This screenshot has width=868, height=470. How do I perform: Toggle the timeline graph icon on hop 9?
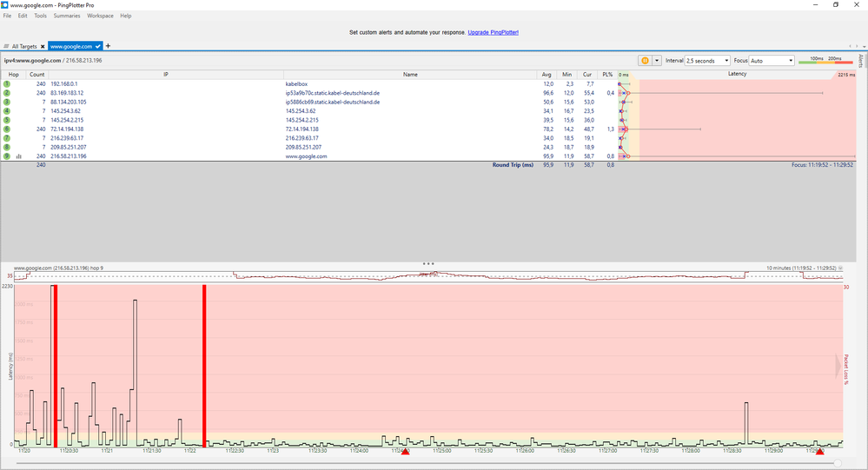click(19, 156)
